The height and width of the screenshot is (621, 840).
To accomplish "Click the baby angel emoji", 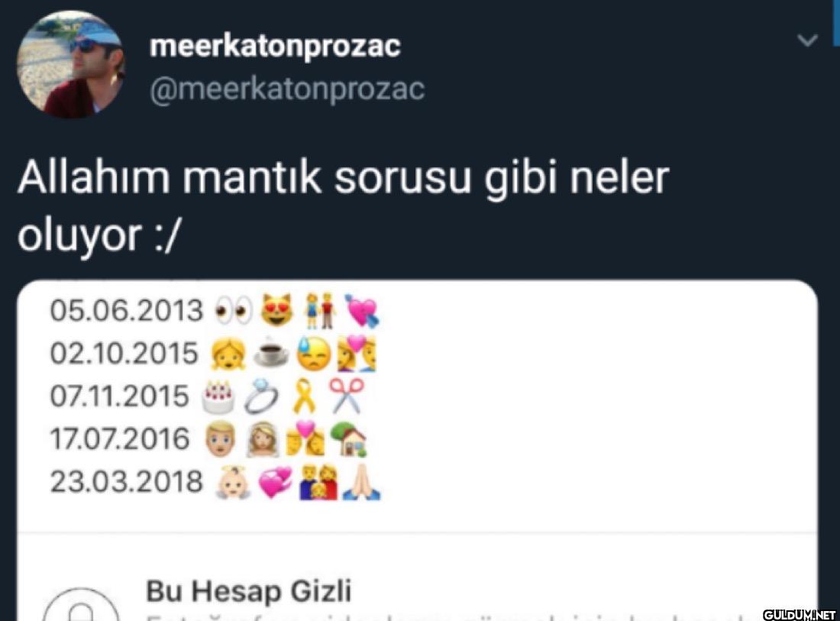I will [232, 482].
